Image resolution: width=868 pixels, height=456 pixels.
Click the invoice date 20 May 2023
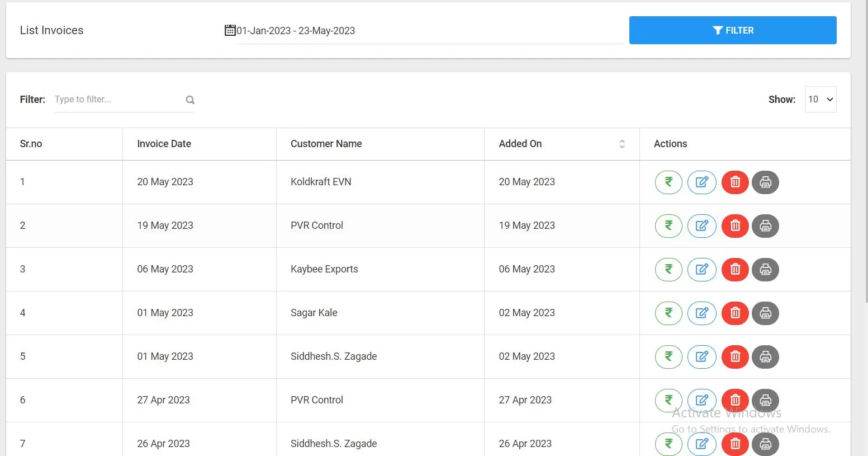(x=165, y=182)
